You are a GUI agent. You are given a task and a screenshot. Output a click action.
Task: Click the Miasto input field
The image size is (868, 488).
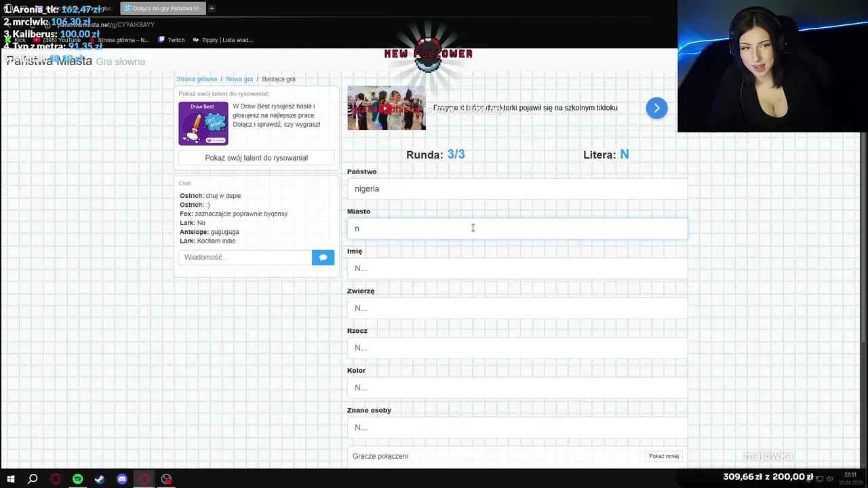[517, 228]
